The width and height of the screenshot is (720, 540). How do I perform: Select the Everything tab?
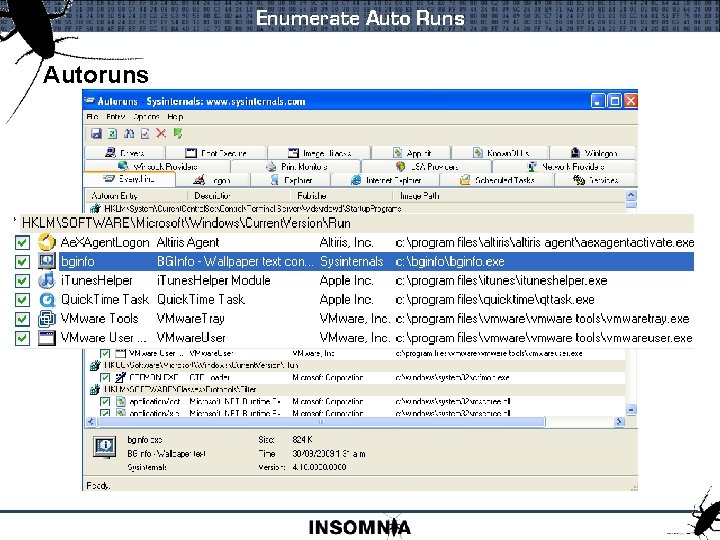(129, 179)
